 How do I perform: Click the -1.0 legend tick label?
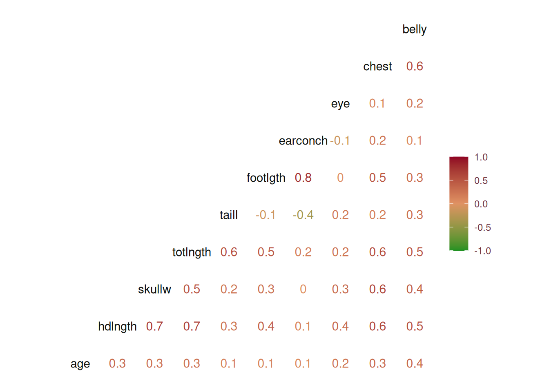pos(482,251)
